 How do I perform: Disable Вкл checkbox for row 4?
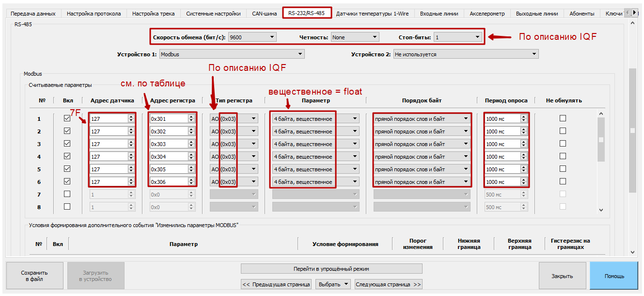click(x=67, y=156)
